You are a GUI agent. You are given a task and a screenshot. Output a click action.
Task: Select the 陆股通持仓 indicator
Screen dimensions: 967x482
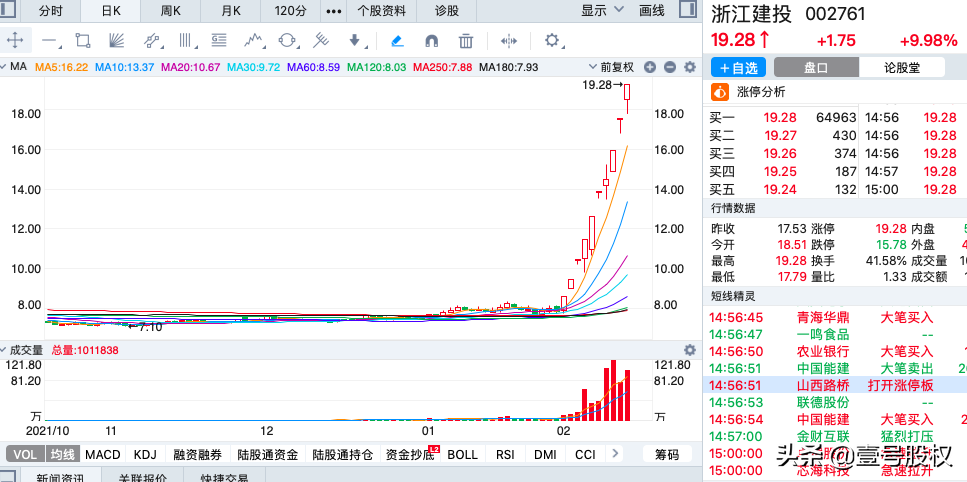tap(343, 455)
